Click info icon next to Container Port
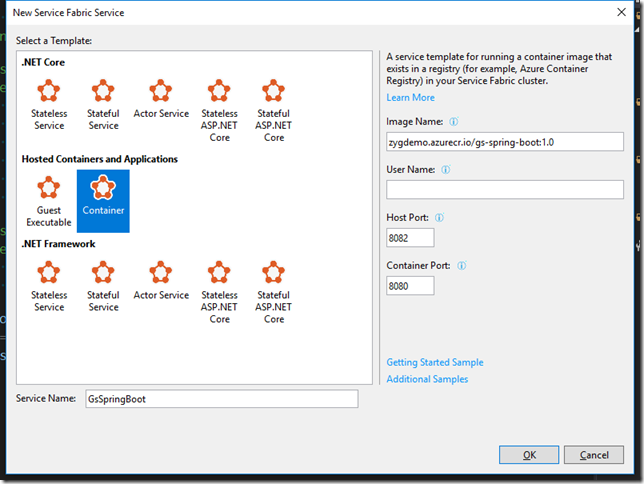 coord(462,266)
